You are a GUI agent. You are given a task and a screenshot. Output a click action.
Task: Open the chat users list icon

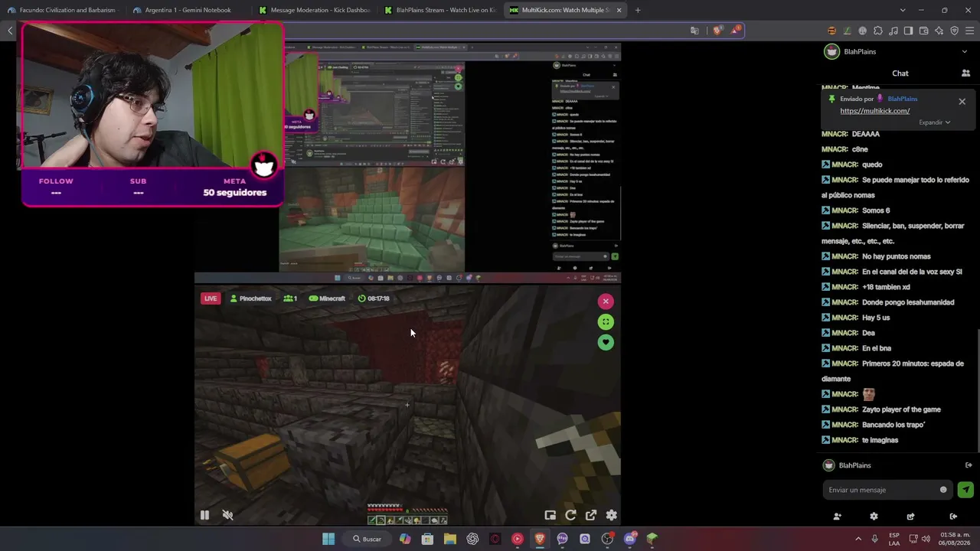[x=965, y=73]
